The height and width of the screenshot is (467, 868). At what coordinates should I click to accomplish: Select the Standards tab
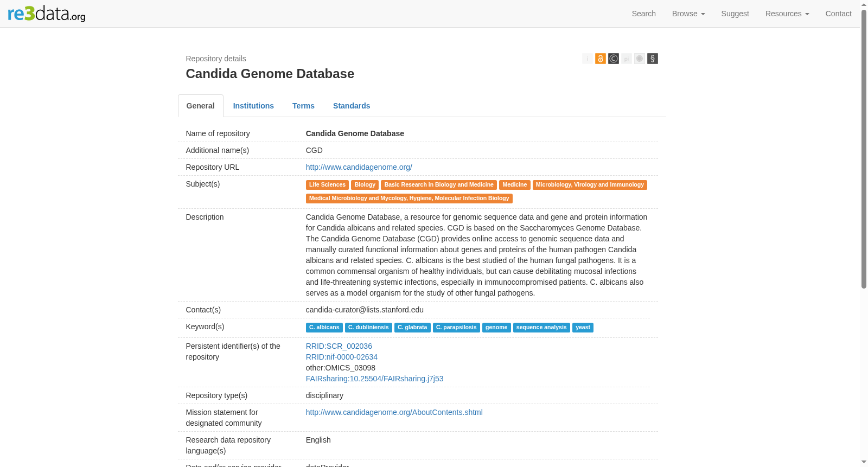coord(352,106)
